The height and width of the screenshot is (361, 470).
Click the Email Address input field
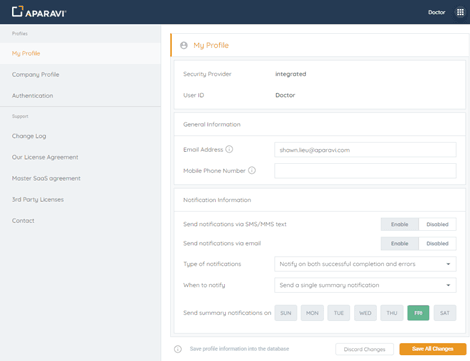(365, 150)
